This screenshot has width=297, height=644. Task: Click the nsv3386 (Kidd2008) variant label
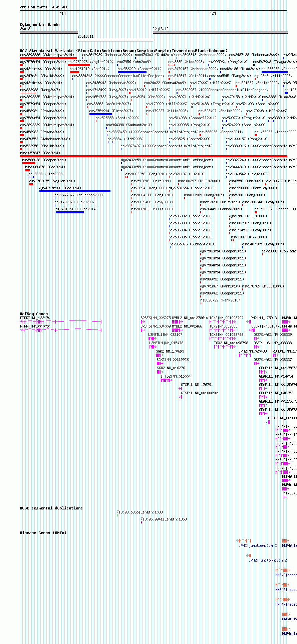[249, 237]
